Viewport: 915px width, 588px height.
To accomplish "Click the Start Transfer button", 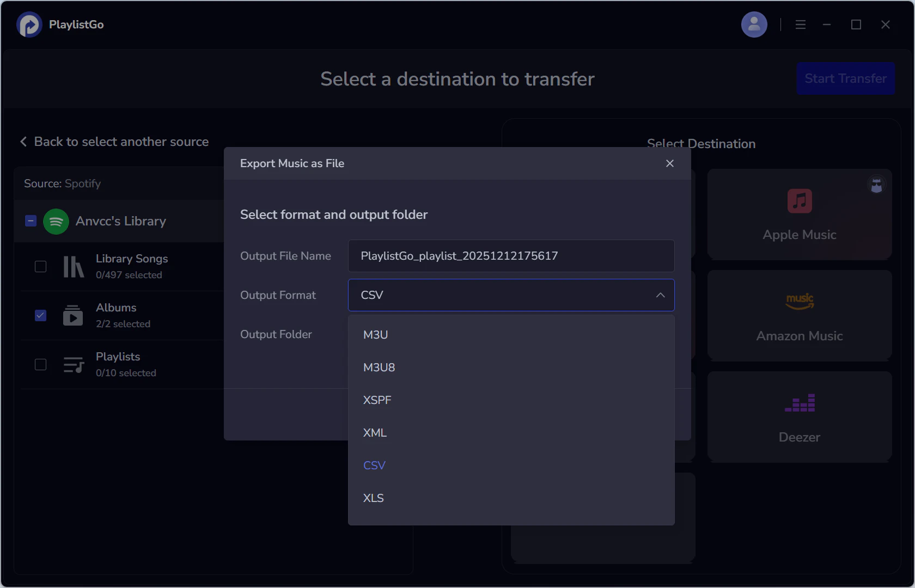I will pyautogui.click(x=845, y=78).
